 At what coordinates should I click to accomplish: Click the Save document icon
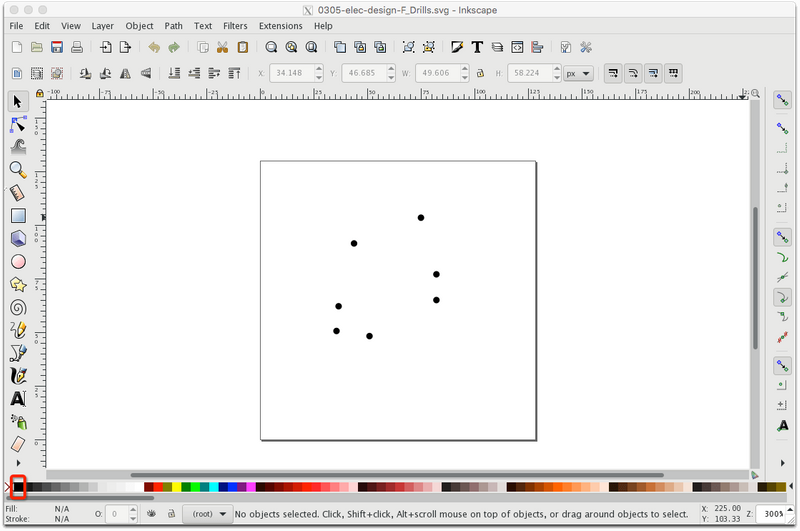57,47
